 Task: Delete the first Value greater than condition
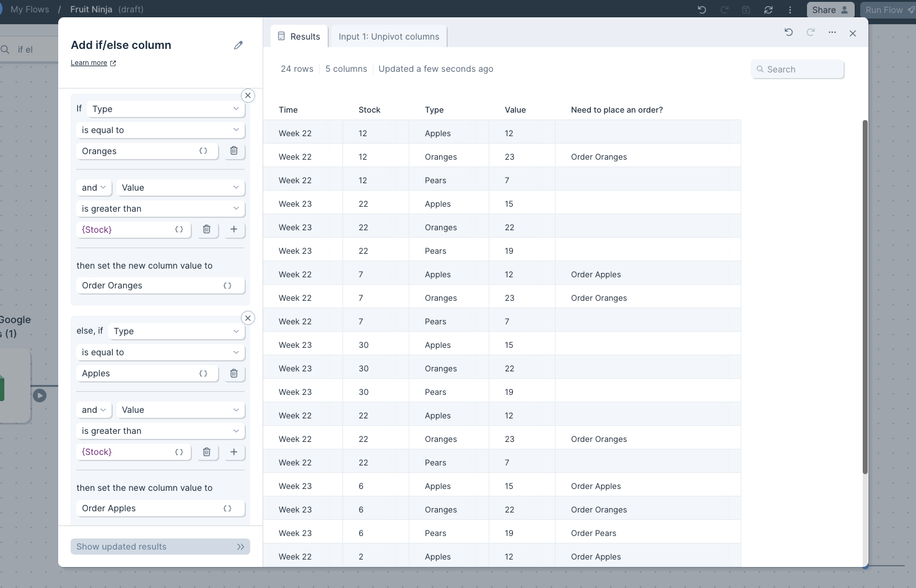tap(207, 230)
